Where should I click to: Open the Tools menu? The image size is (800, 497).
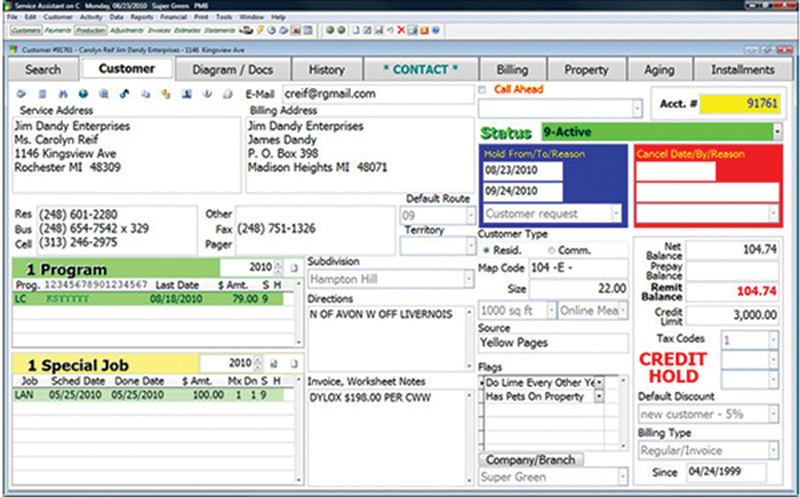tap(223, 17)
